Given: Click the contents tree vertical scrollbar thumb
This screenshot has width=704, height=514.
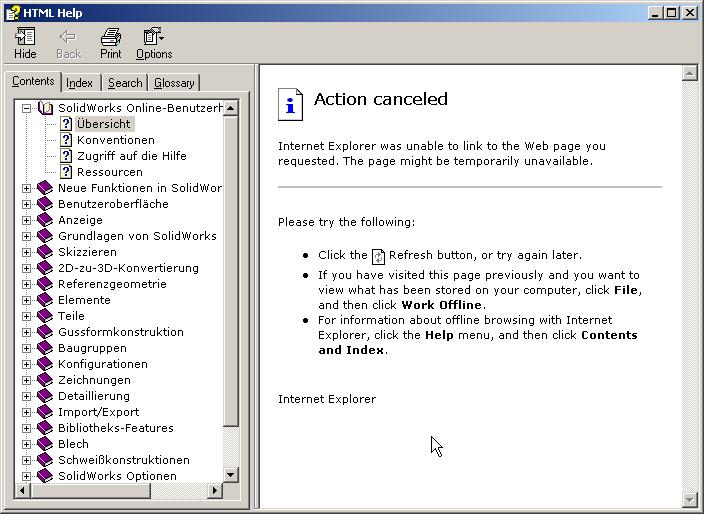Looking at the screenshot, I should point(231,271).
